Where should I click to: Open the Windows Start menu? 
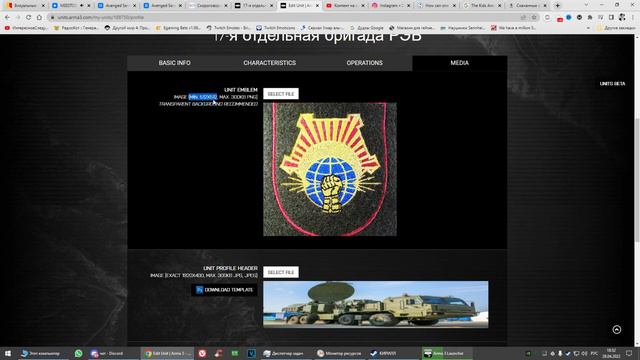point(8,353)
